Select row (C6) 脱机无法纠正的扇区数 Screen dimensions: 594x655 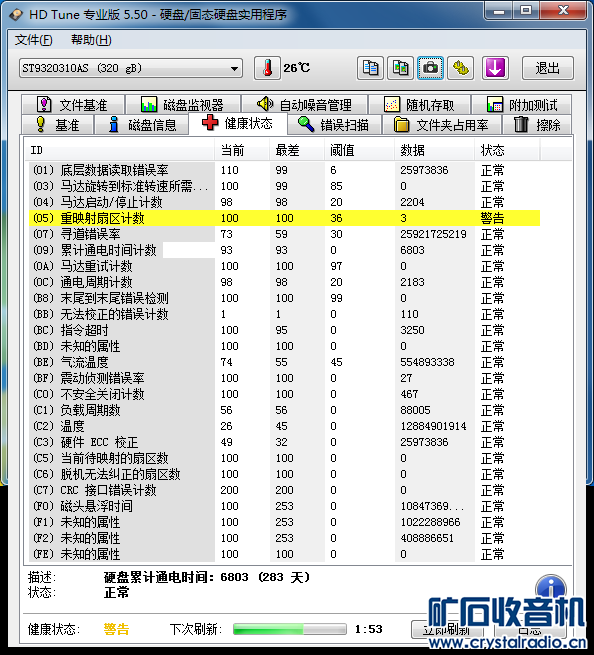tap(284, 474)
